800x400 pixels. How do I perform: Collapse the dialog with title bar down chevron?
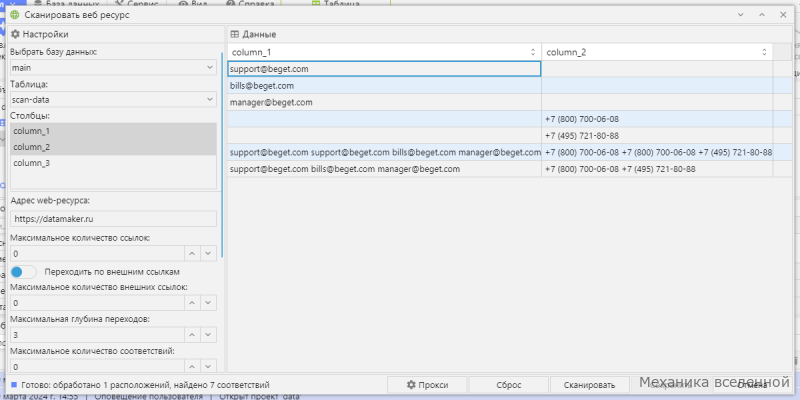740,15
